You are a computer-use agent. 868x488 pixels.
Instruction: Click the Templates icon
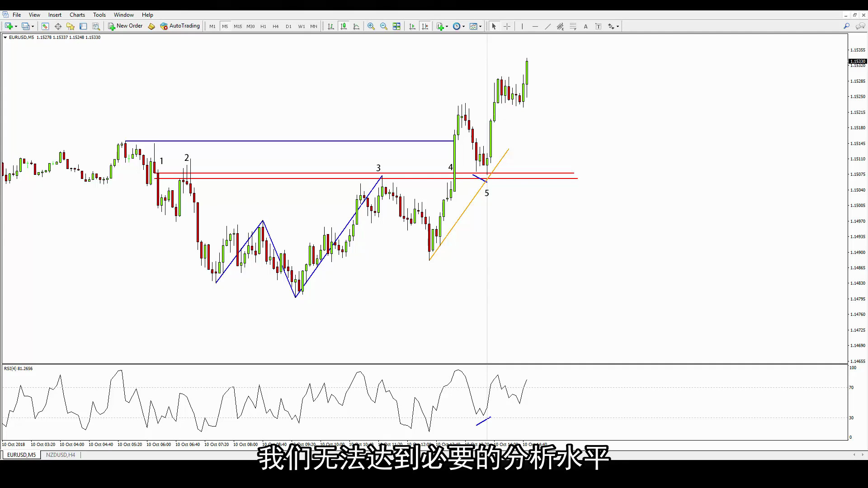point(473,26)
